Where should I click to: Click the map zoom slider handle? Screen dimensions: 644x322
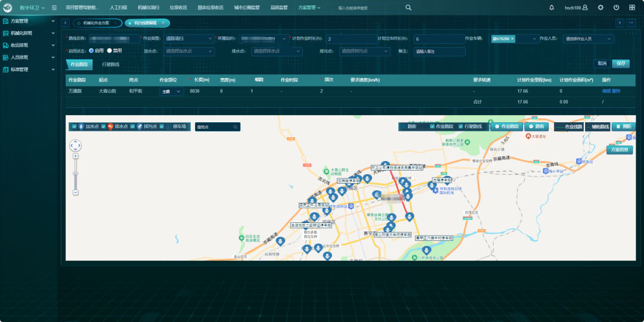(76, 174)
